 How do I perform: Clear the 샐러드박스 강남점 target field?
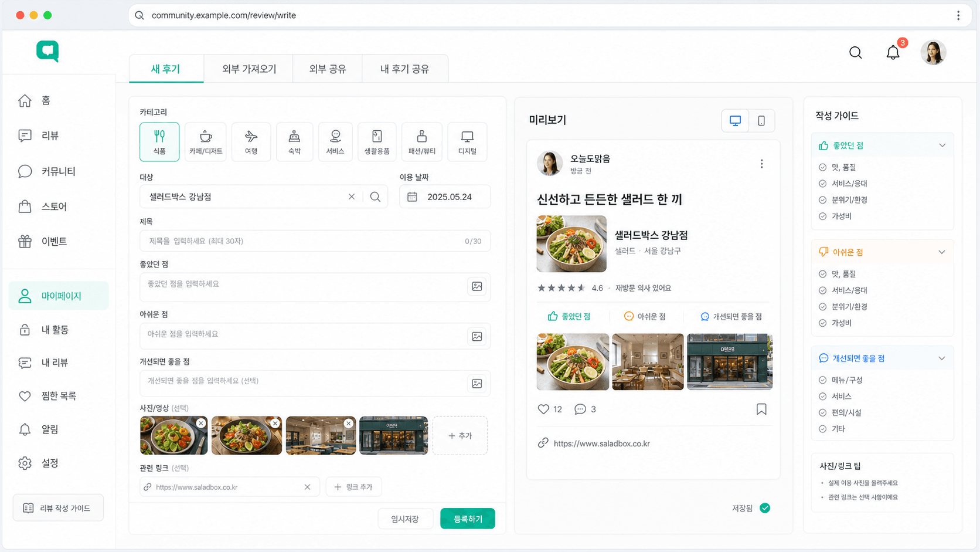(x=352, y=197)
